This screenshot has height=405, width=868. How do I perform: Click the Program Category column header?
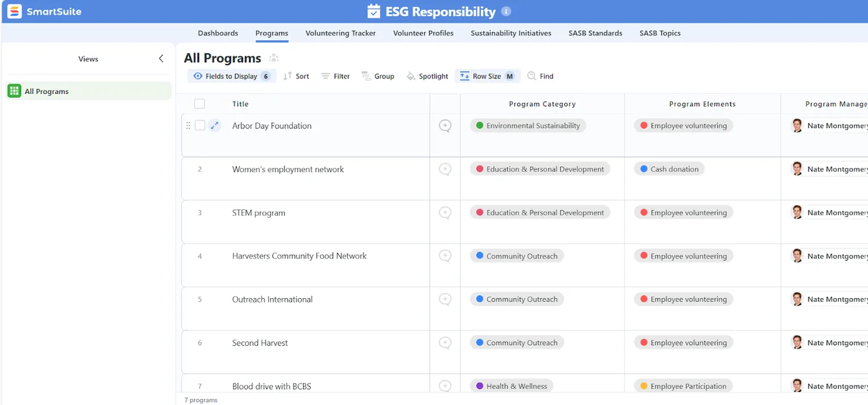coord(542,104)
